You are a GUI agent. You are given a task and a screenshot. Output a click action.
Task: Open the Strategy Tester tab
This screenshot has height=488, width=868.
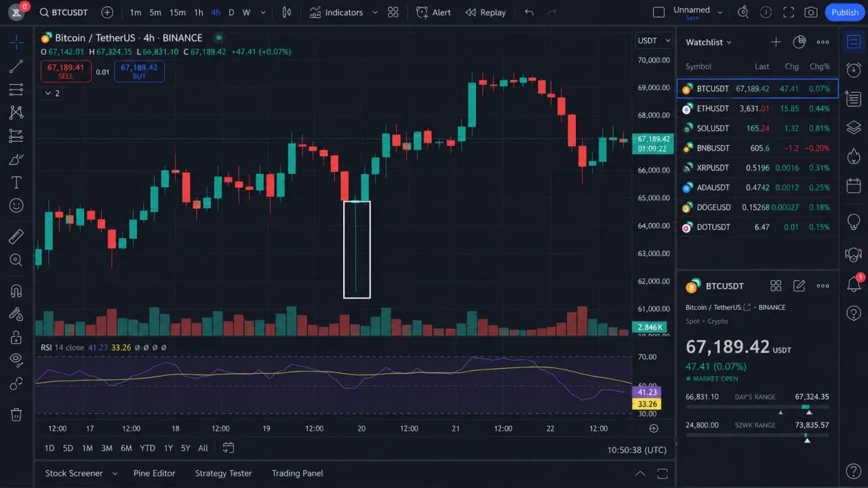pos(223,473)
